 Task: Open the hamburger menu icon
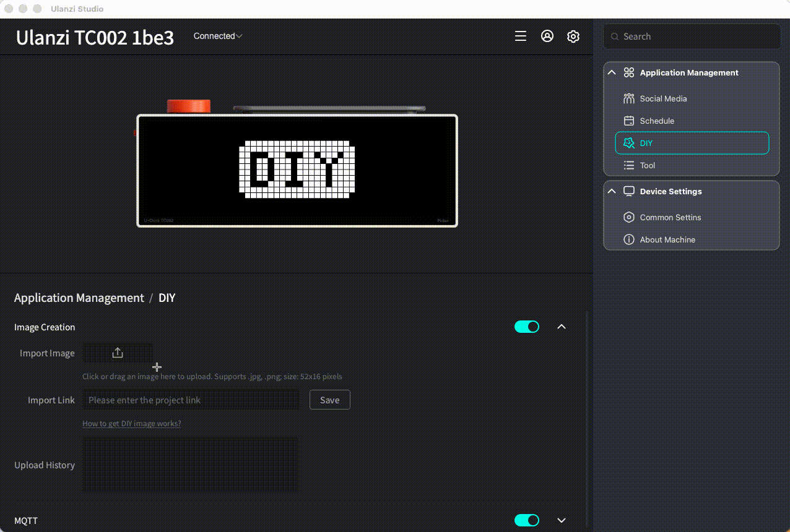521,36
